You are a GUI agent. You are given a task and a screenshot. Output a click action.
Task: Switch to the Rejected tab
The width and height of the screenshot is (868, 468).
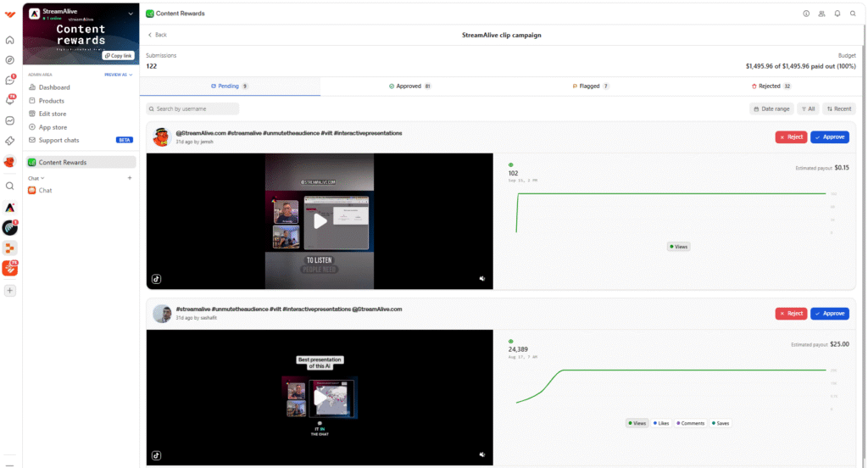click(x=771, y=86)
